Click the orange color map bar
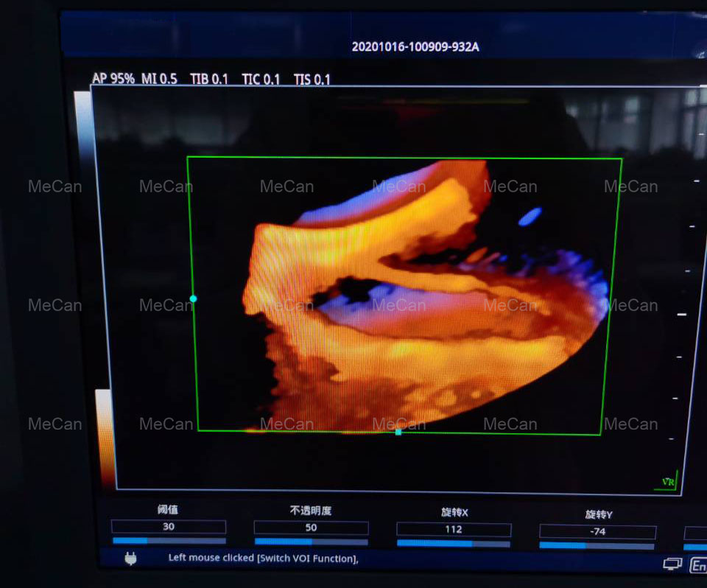Image resolution: width=707 pixels, height=588 pixels. point(105,438)
